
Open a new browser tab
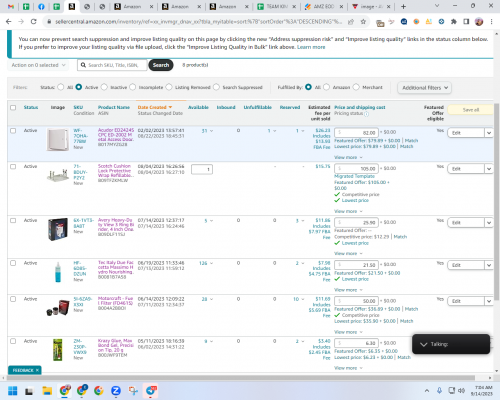point(403,6)
